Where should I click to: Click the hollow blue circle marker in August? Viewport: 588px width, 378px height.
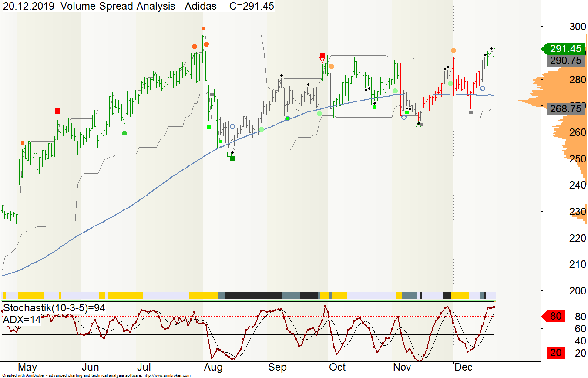232,127
